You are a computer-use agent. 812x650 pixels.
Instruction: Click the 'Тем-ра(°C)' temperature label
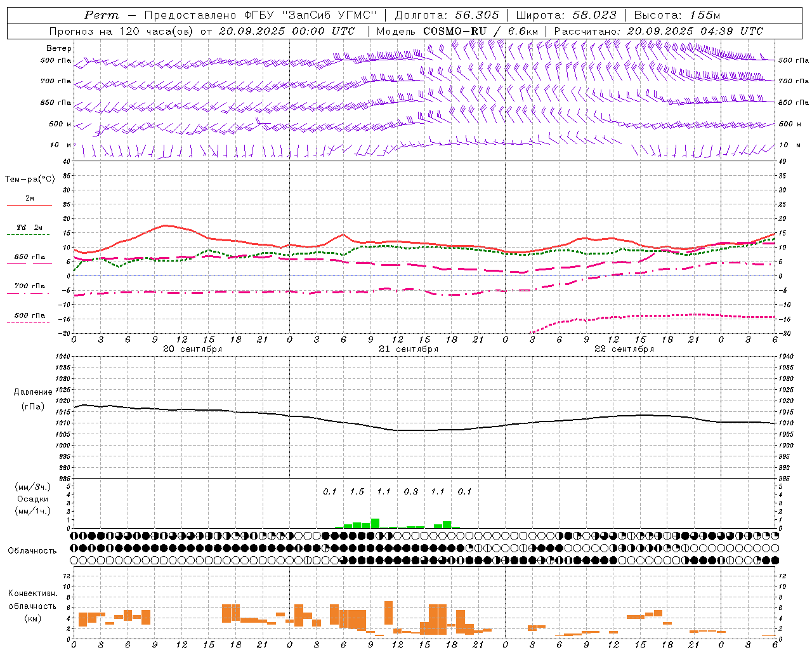click(30, 180)
